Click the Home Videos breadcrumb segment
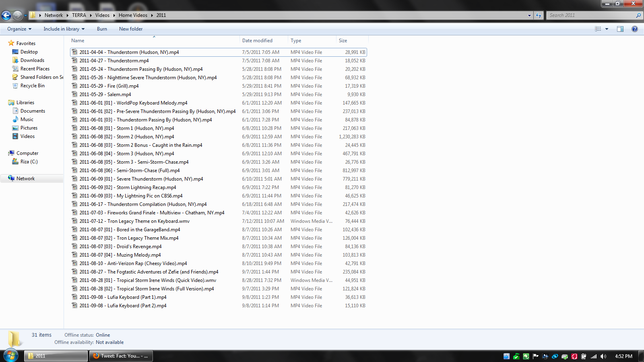This screenshot has width=644, height=362. [x=133, y=15]
